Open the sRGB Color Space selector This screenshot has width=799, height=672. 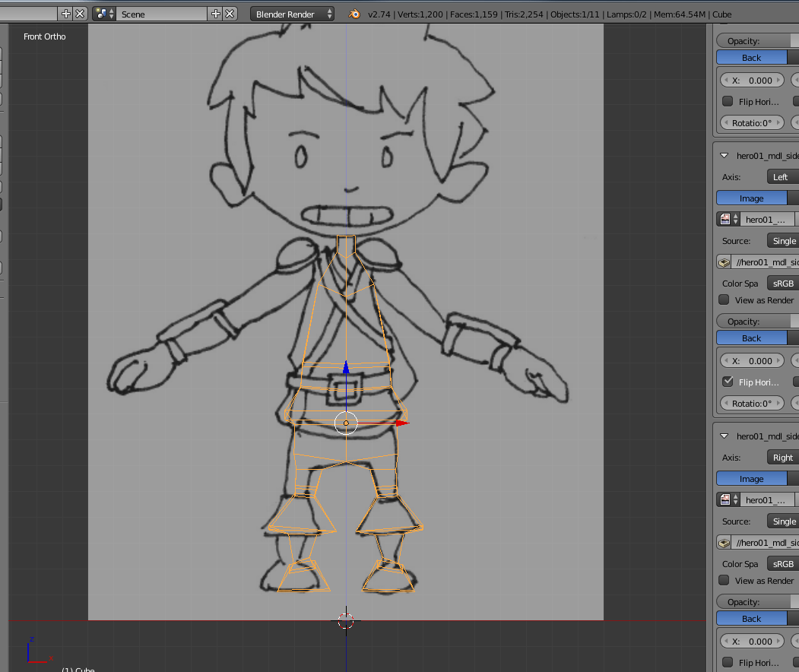click(782, 283)
